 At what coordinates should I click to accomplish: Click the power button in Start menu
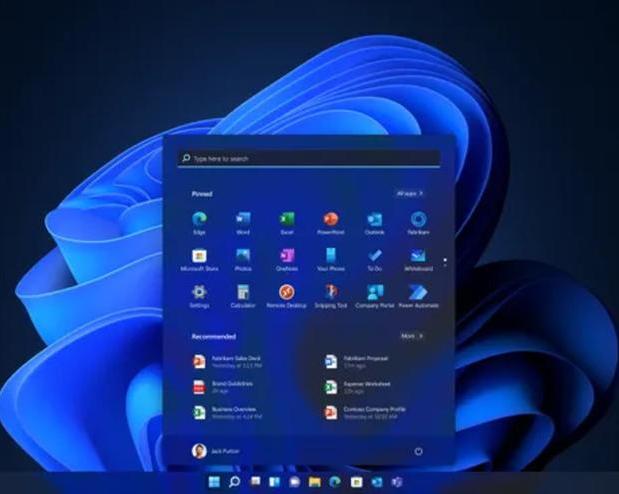[418, 451]
